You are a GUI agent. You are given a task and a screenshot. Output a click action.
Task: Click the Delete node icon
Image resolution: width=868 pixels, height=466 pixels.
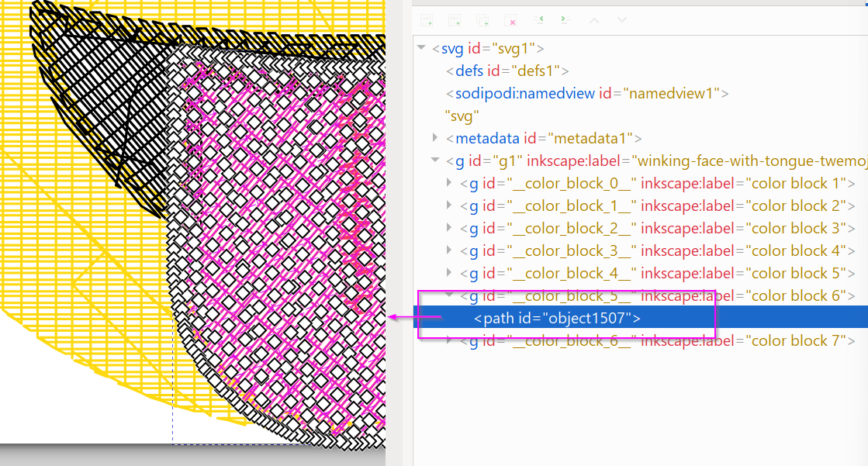510,20
